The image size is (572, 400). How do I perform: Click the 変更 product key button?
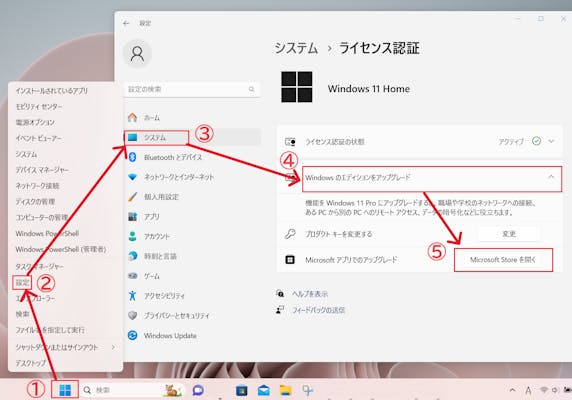coord(509,234)
